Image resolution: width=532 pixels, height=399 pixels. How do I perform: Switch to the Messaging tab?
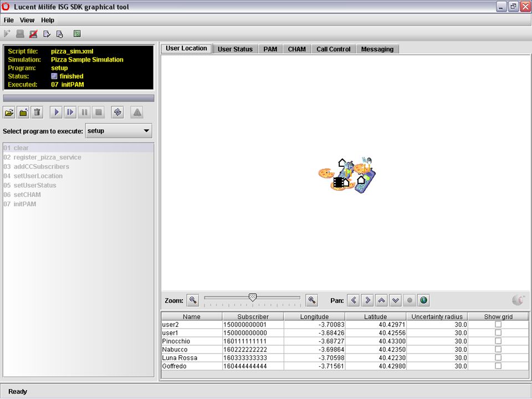pos(377,49)
